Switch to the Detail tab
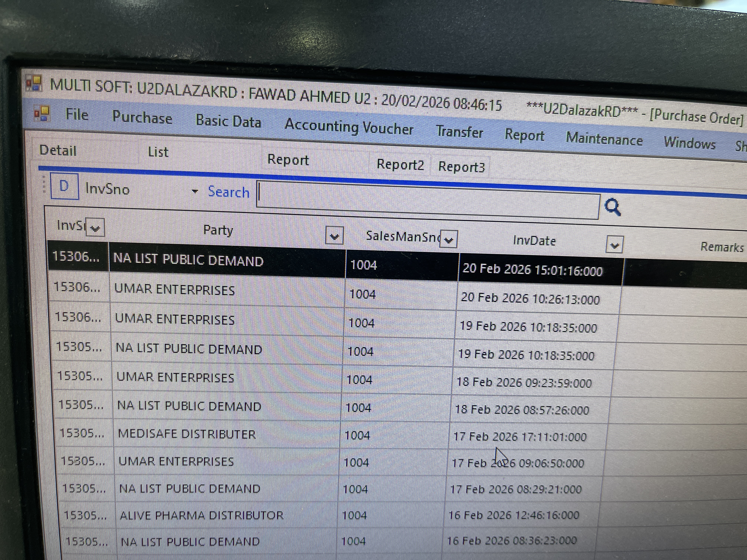Screen dimensions: 747x560 pyautogui.click(x=58, y=150)
